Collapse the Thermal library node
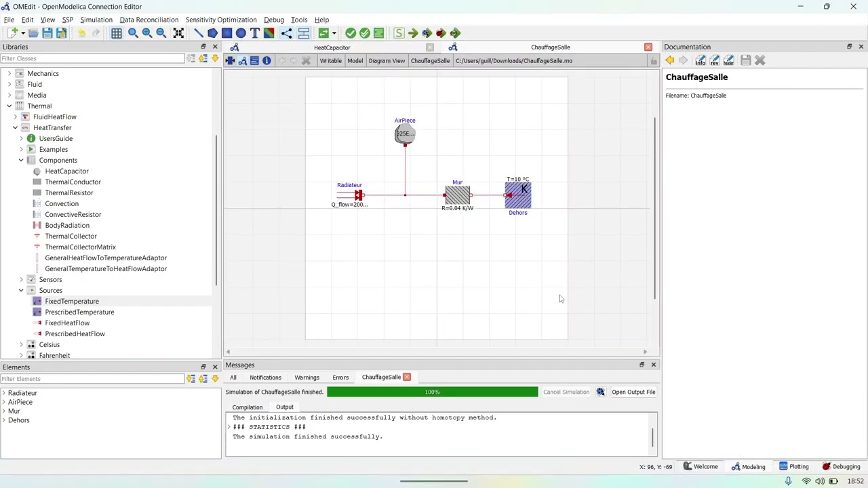This screenshot has height=488, width=868. point(9,106)
